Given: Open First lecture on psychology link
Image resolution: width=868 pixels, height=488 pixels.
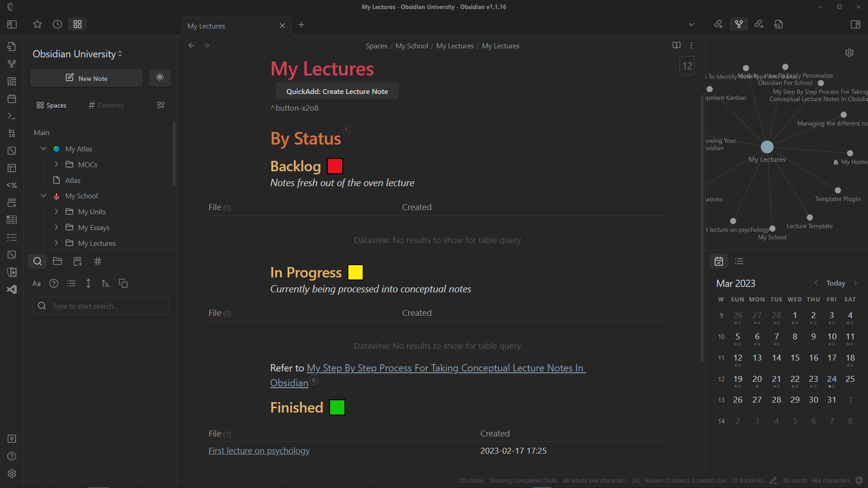Looking at the screenshot, I should point(259,450).
